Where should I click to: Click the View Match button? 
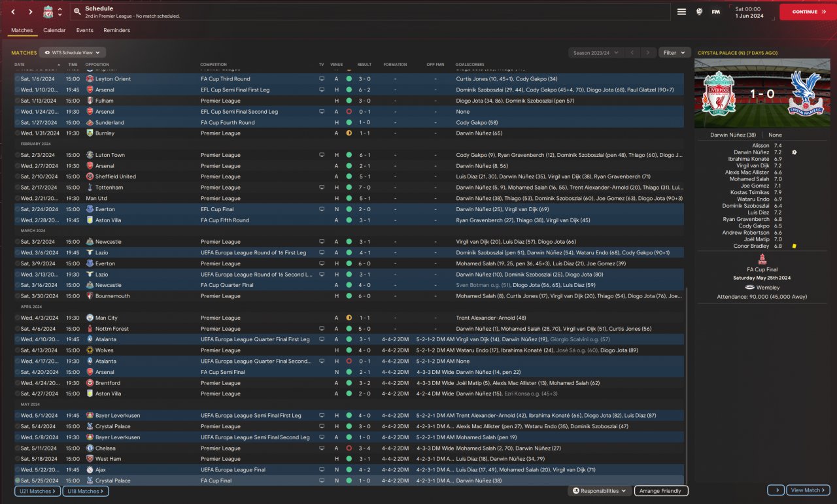click(808, 490)
